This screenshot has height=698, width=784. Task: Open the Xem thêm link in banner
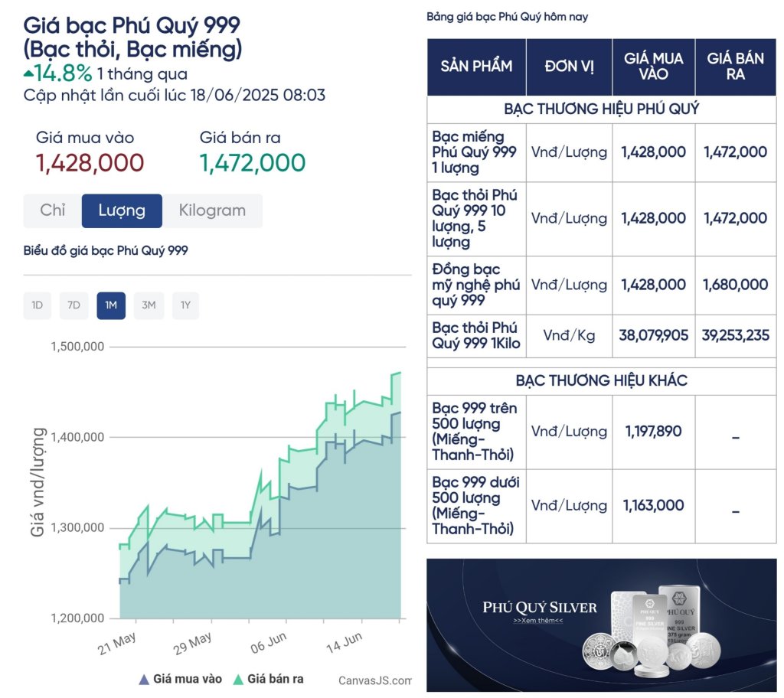(x=538, y=621)
